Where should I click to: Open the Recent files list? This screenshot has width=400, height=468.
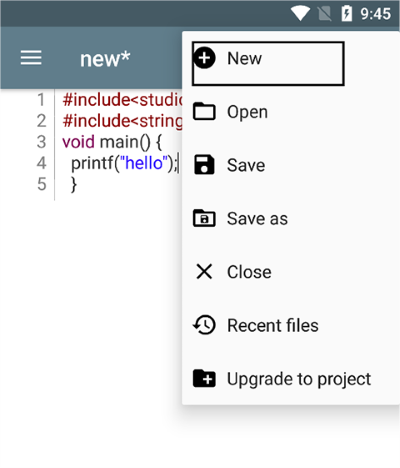pos(291,325)
